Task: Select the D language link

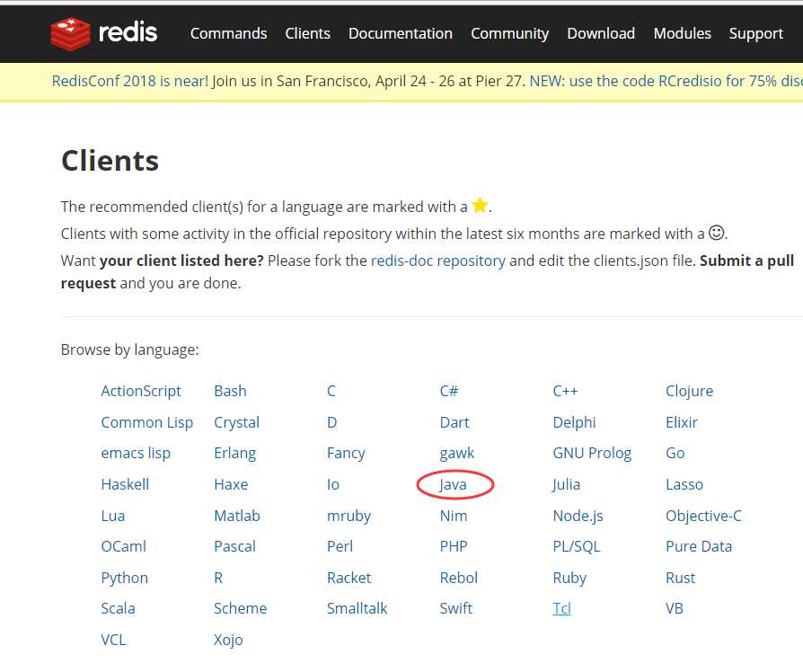Action: tap(331, 422)
